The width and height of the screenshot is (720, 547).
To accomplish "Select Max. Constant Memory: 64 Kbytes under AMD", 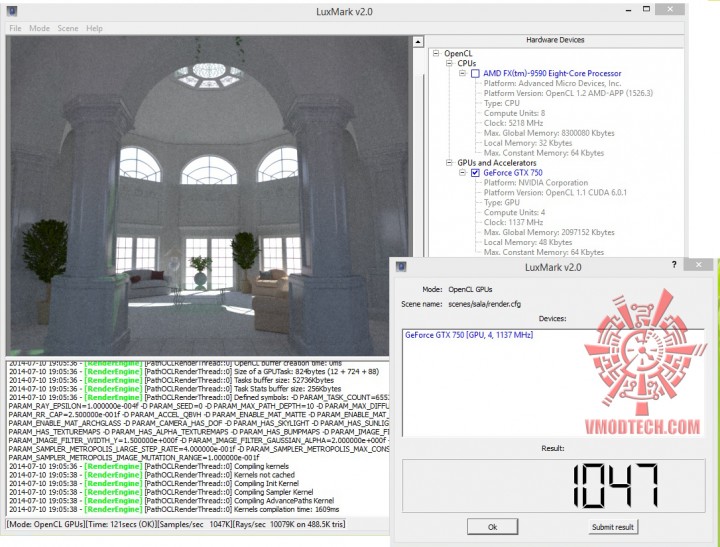I will [x=544, y=153].
